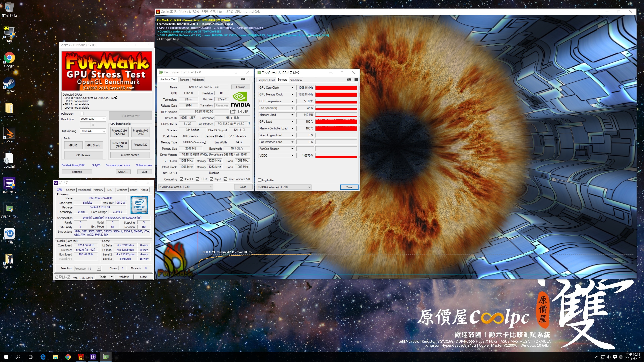Open the cpuz_x64 desktop icon
The height and width of the screenshot is (362, 644).
[9, 185]
